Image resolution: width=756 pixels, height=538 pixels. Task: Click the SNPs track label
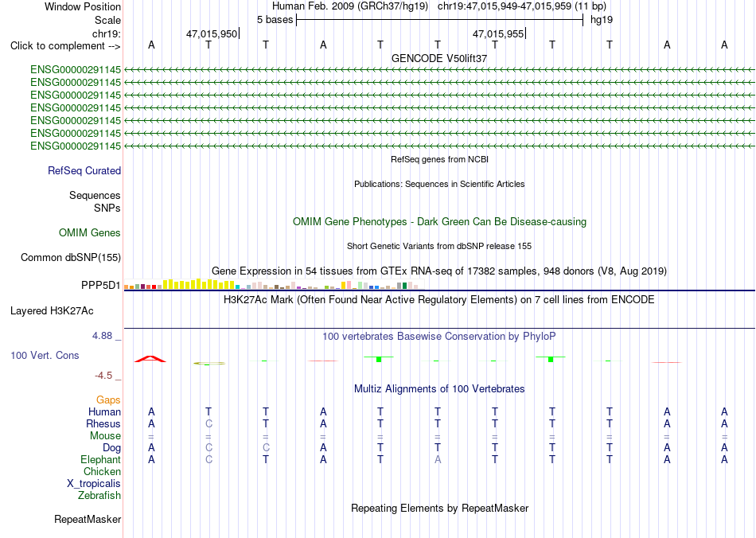click(x=107, y=208)
